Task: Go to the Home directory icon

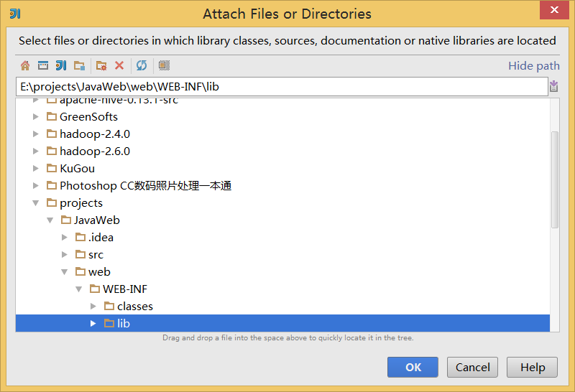Action: click(25, 65)
